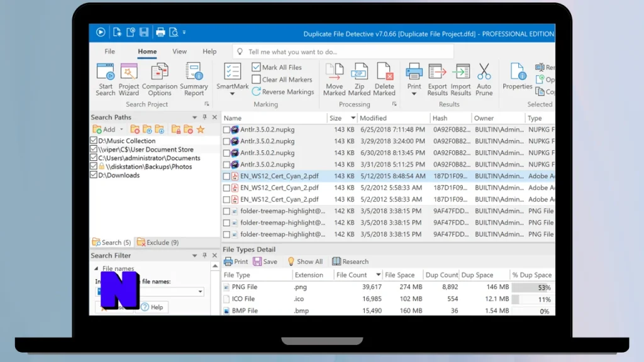Open the Search Paths panel options arrow
The image size is (644, 362).
coord(194,118)
